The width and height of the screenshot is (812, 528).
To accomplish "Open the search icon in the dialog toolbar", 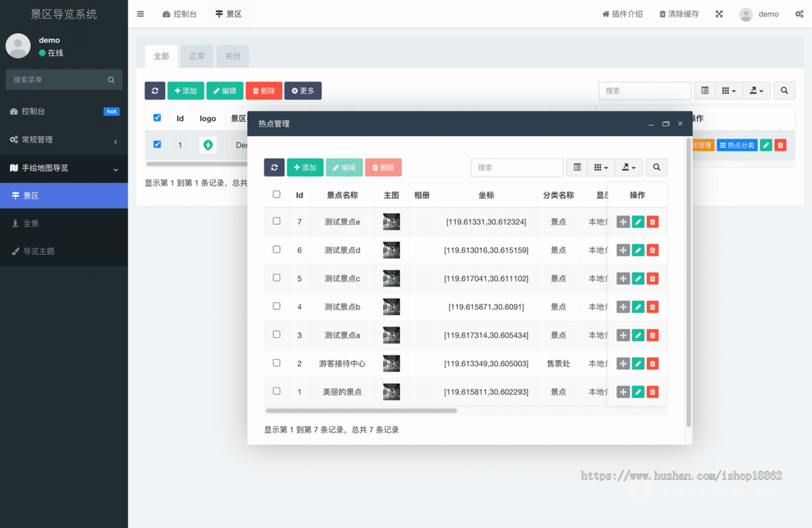I will [656, 167].
